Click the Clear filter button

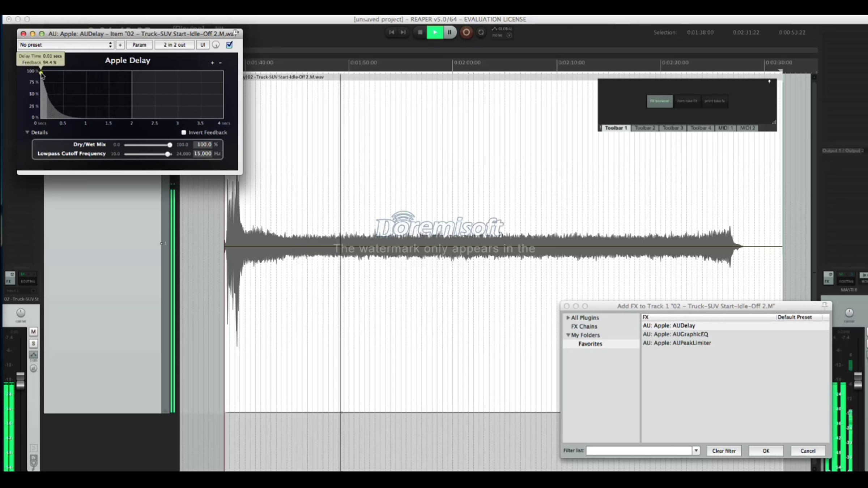[724, 451]
